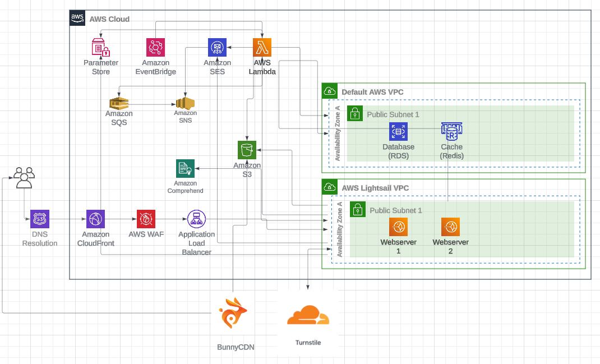Select the Amazon S3 bucket icon
This screenshot has width=600, height=364.
pyautogui.click(x=247, y=150)
